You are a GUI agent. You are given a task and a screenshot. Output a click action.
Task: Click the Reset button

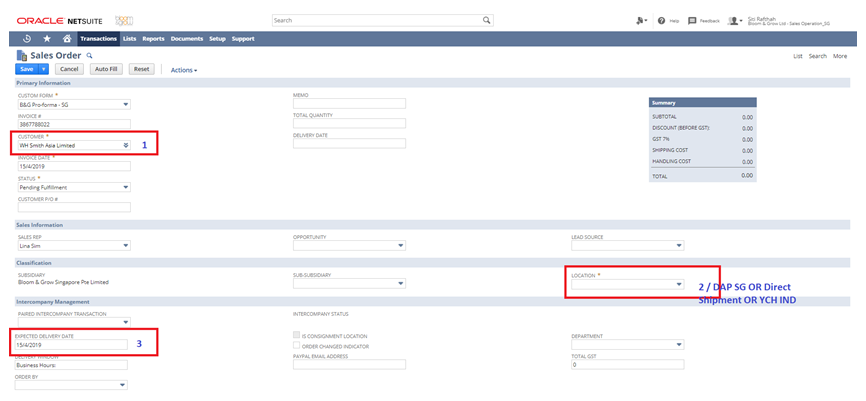(141, 69)
